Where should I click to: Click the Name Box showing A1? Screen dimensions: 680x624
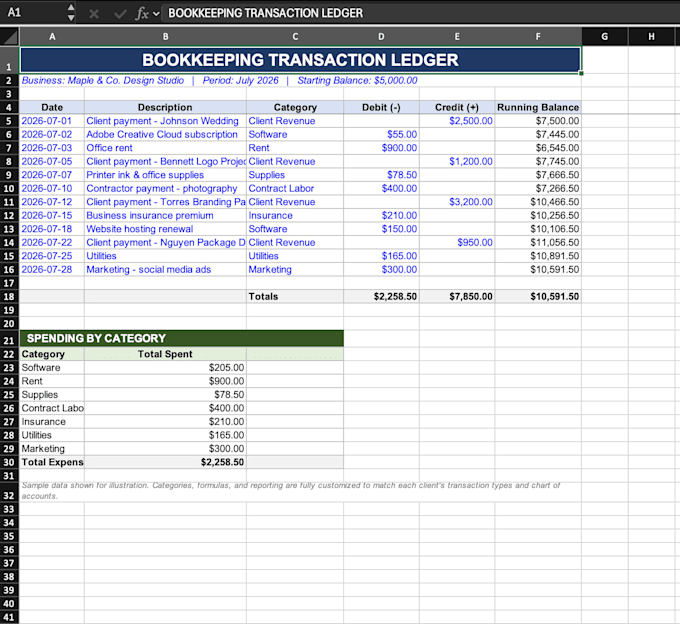(x=33, y=12)
